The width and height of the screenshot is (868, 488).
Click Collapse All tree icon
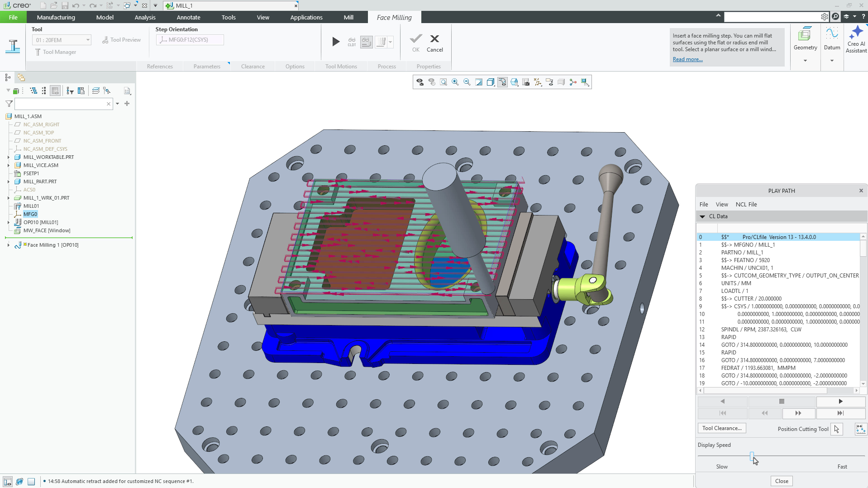(44, 91)
